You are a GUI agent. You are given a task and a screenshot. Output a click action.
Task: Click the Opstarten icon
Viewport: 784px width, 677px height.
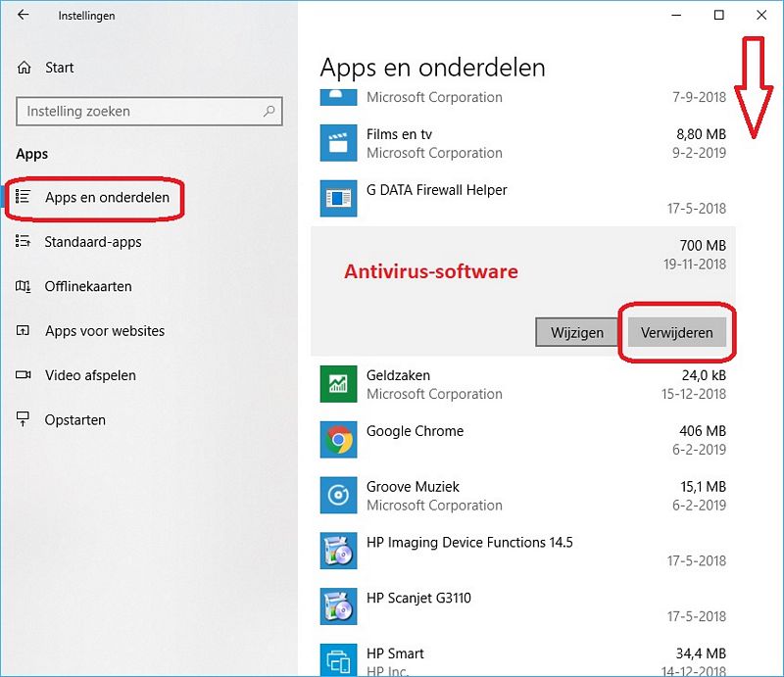pos(23,419)
